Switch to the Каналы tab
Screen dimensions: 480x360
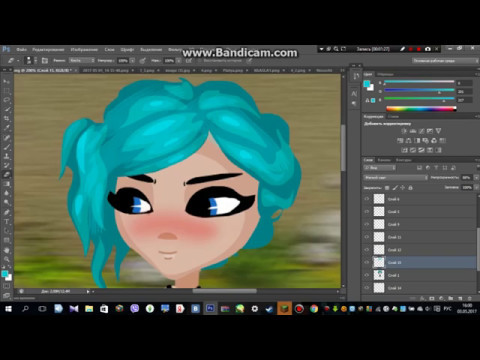tap(384, 160)
